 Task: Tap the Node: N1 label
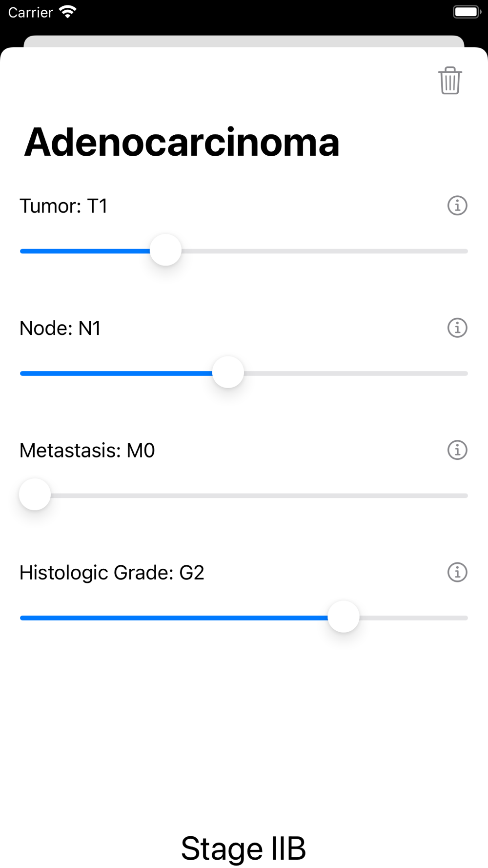tap(60, 329)
